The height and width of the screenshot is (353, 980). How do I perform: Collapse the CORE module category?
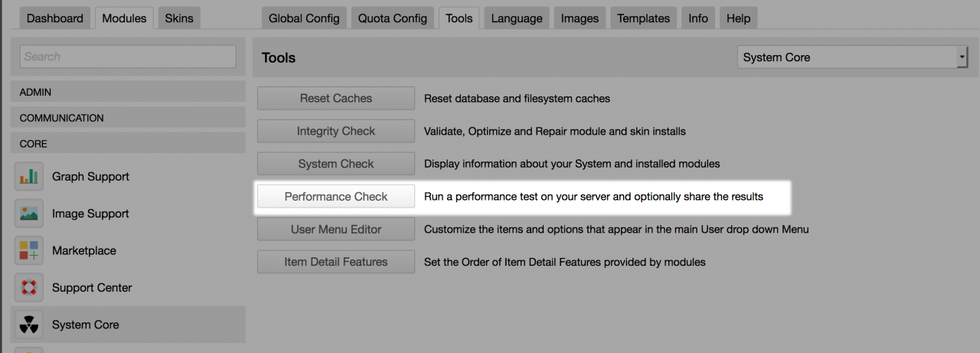coord(128,144)
